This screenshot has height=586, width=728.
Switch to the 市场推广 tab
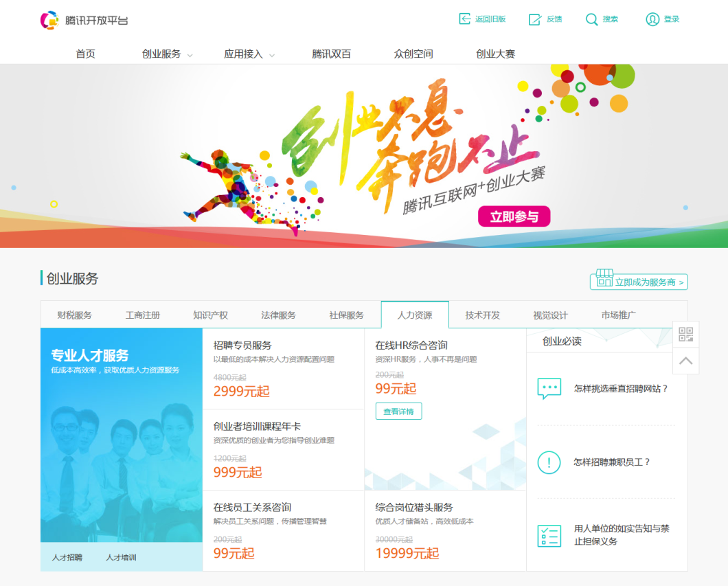pyautogui.click(x=618, y=315)
